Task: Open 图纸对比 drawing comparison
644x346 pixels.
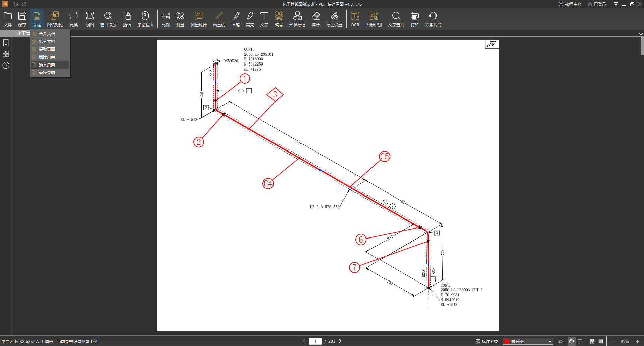Action: click(x=55, y=19)
